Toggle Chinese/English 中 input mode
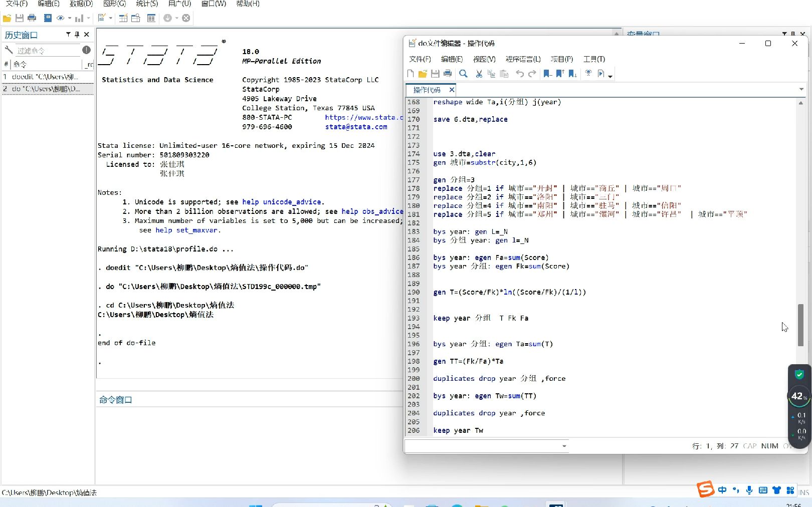The width and height of the screenshot is (812, 507). click(x=722, y=490)
